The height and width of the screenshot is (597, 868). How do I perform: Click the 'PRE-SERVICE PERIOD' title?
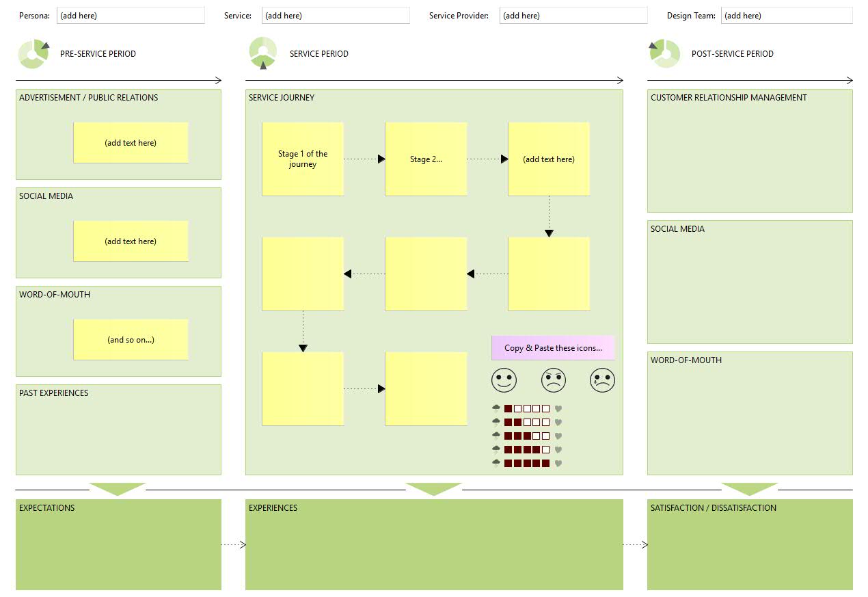pos(98,54)
